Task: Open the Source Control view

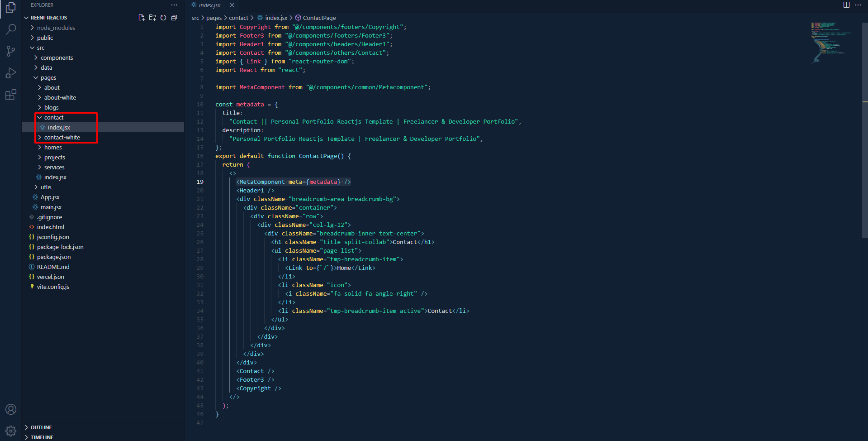Action: 11,51
